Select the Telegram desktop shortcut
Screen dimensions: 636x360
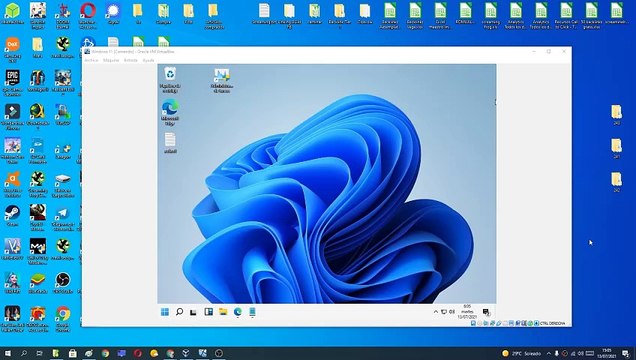click(63, 218)
